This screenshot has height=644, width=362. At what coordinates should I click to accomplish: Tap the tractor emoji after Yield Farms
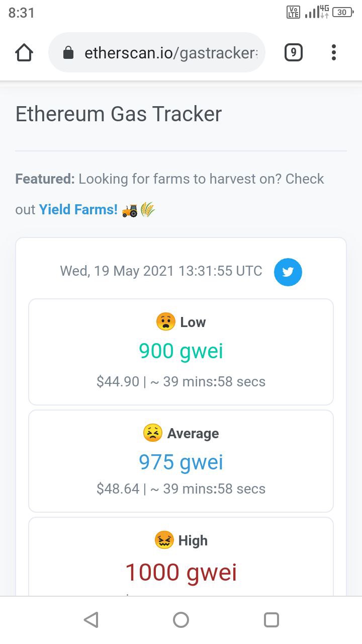click(x=130, y=210)
